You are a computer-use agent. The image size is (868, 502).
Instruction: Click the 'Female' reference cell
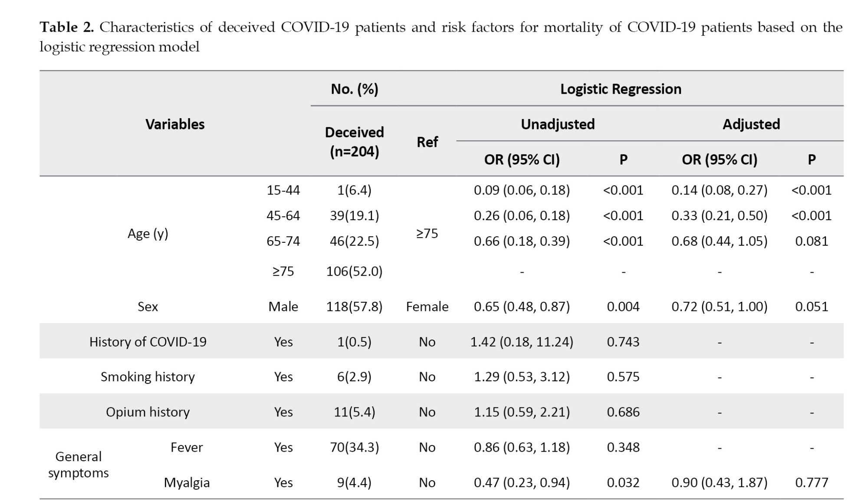427,307
